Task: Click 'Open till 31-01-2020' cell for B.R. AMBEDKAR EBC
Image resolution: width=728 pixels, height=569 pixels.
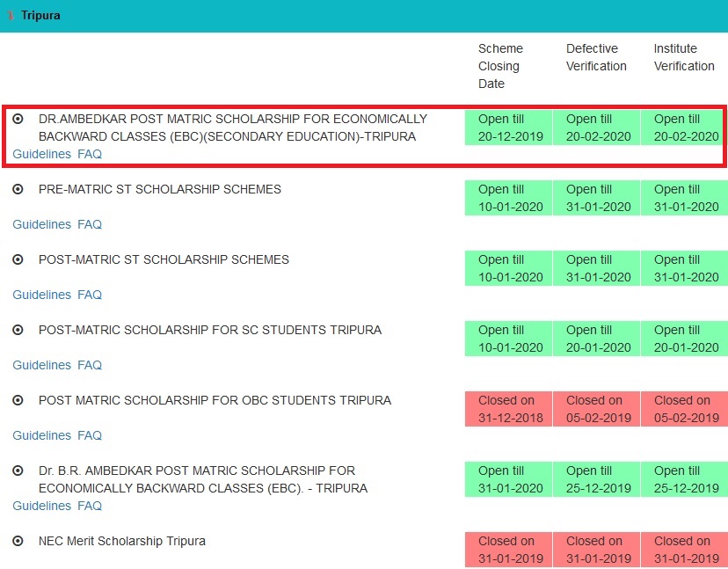Action: (508, 479)
